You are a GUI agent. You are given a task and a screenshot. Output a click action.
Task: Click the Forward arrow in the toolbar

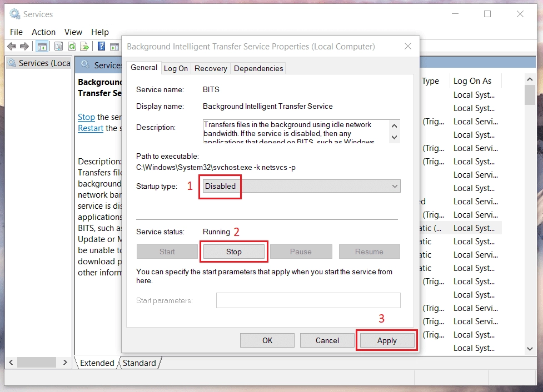(24, 46)
